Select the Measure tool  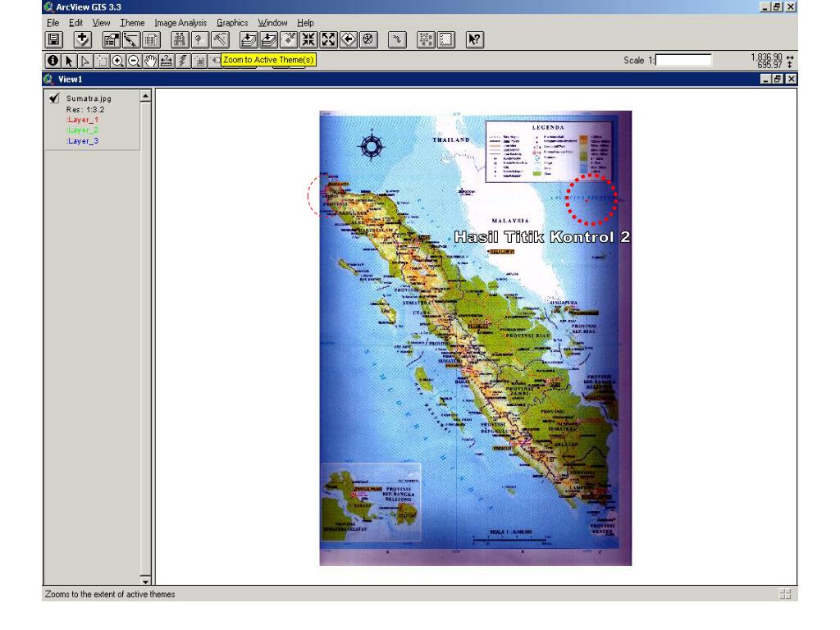(167, 61)
